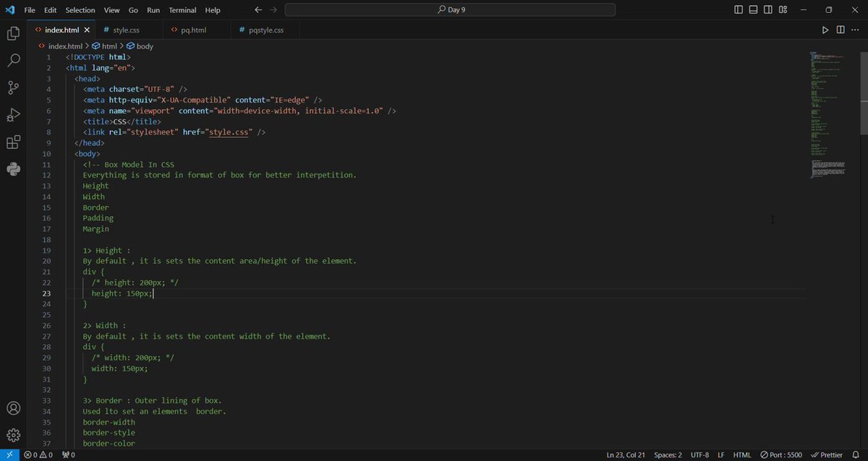868x461 pixels.
Task: Open the Python extension panel
Action: point(13,169)
